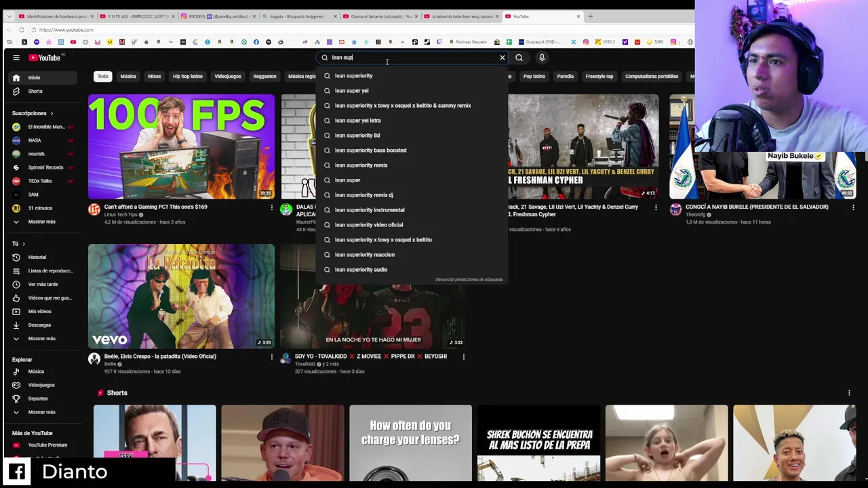Image resolution: width=868 pixels, height=488 pixels.
Task: Open YouTube Premium in sidebar
Action: pyautogui.click(x=41, y=445)
